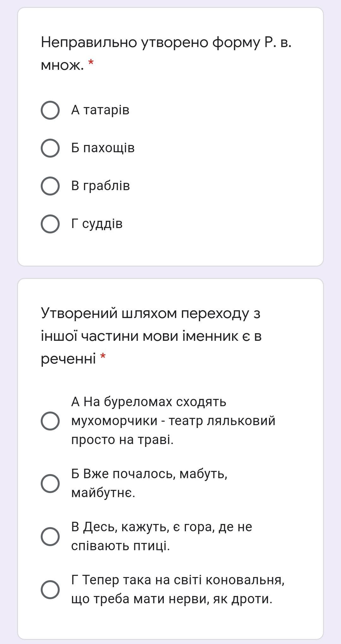Screen dimensions: 341x644
Task: Click the answer text 'Б пахощів'
Action: [x=103, y=148]
